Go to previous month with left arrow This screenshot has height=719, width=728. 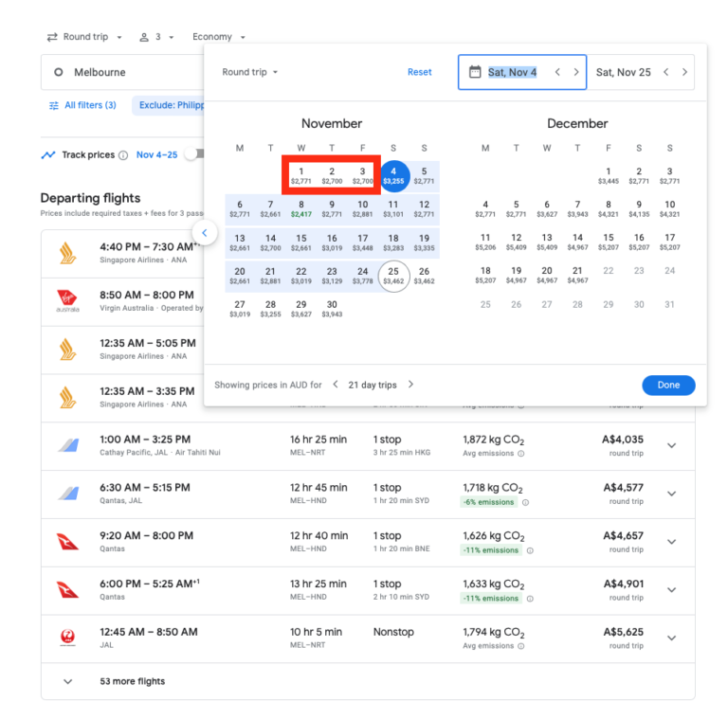tap(204, 233)
